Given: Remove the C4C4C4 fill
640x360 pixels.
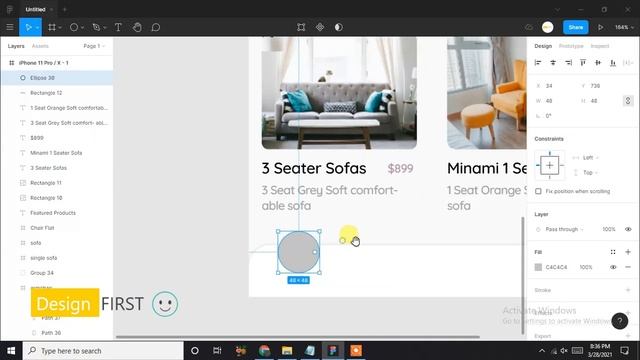Looking at the screenshot, I should click(628, 267).
